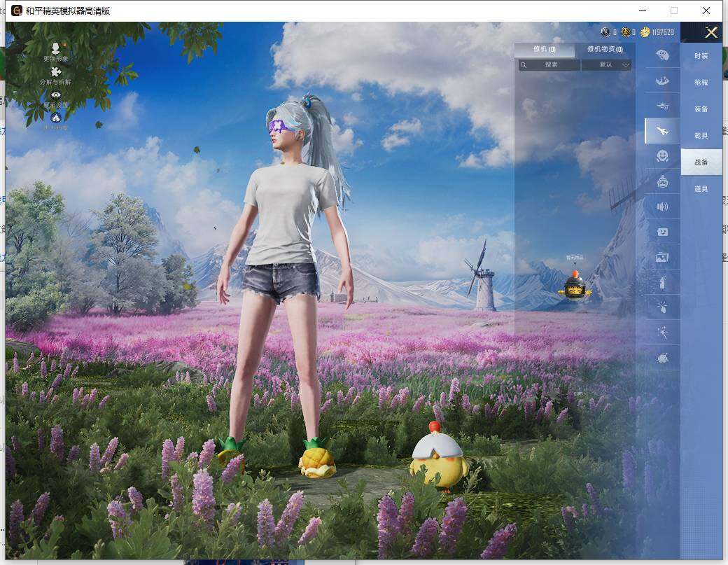Viewport: 728px width, 565px height.
Task: Open the 枪械 firearms tab
Action: [701, 83]
